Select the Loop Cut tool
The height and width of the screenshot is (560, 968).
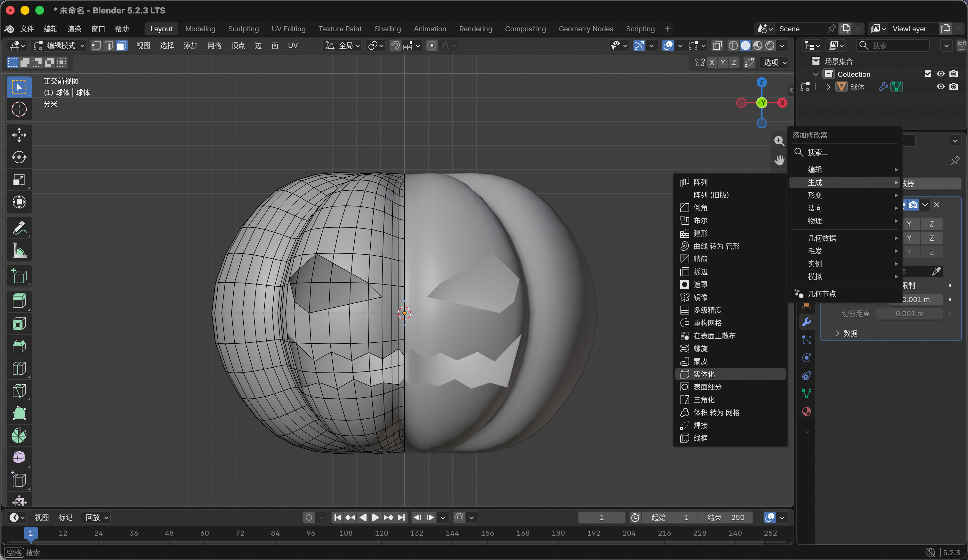19,368
